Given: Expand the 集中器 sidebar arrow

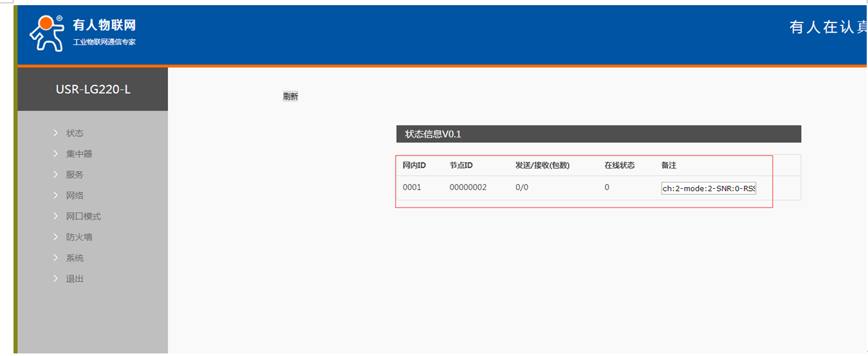Looking at the screenshot, I should (56, 154).
